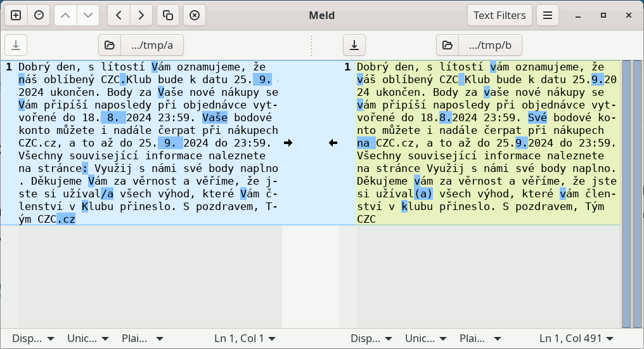The width and height of the screenshot is (644, 349).
Task: Click highlighted '(a)' in right pane
Action: [x=423, y=194]
